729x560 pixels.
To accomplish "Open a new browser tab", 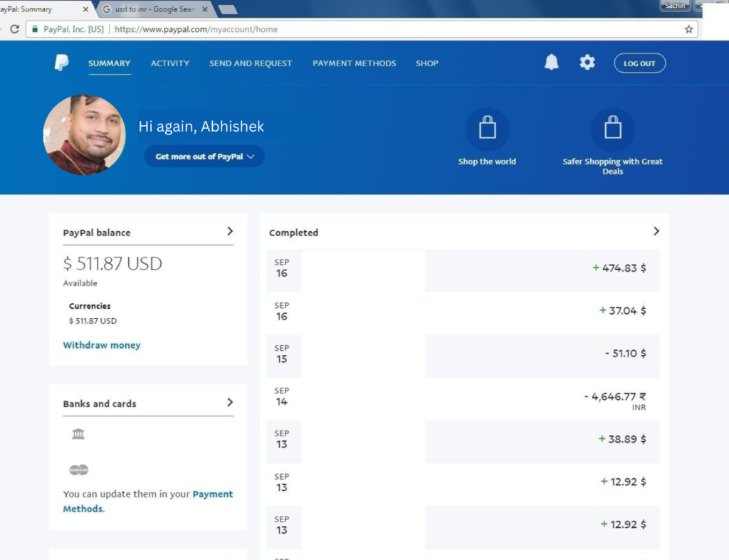I will coord(227,9).
